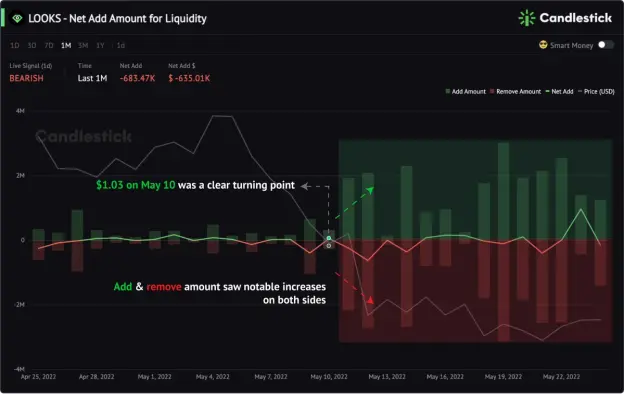
Task: Select the lowercase 1d interval option
Action: (121, 45)
